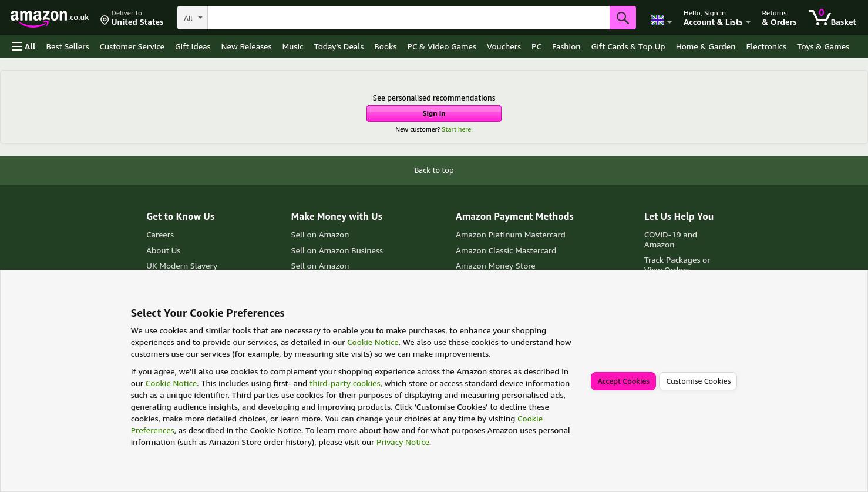
Task: Open Gift Cards & Top Up
Action: pos(628,46)
